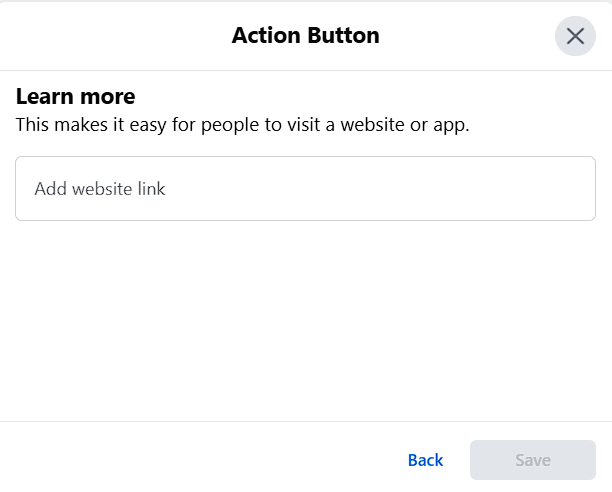Save the action button settings

(533, 460)
